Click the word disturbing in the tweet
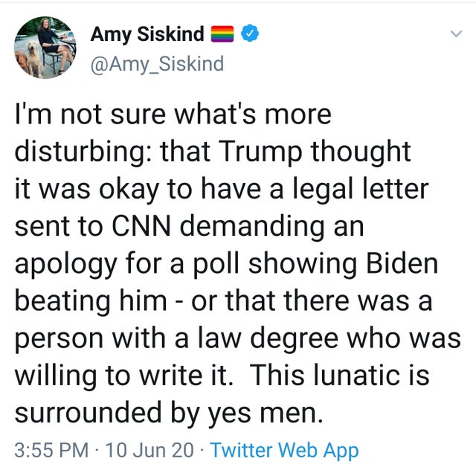476x473 pixels. tap(83, 152)
